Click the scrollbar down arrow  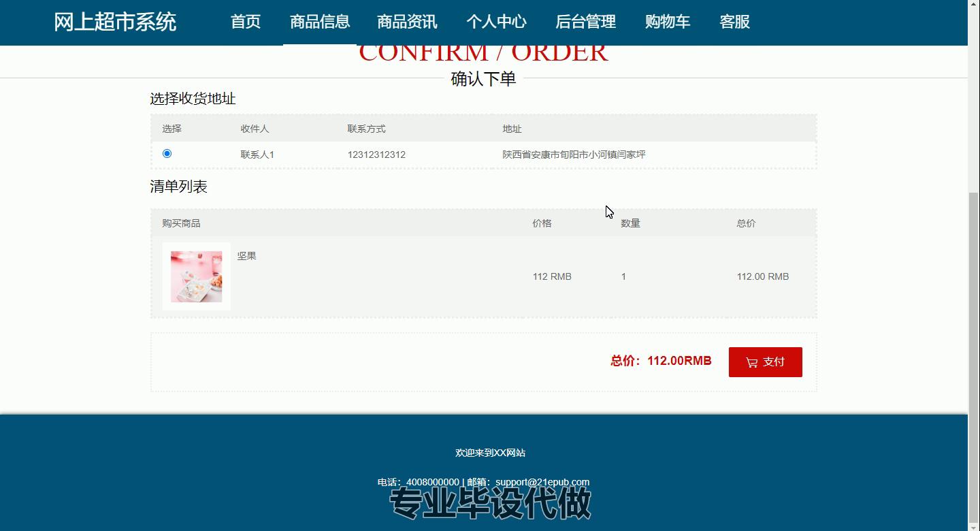(974, 525)
